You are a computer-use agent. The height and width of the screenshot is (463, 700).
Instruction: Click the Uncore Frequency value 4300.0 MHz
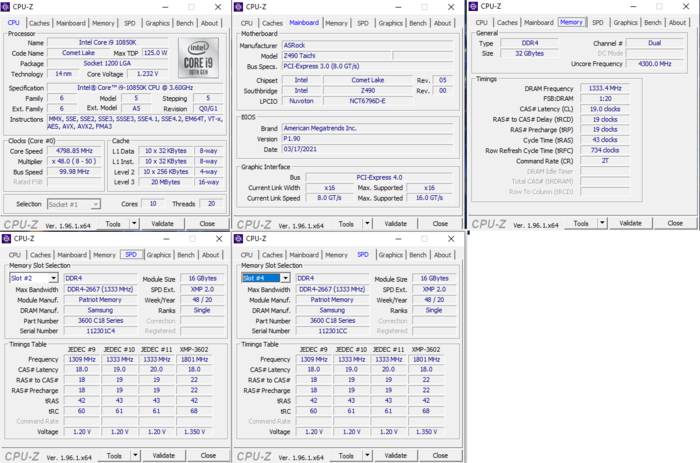654,64
